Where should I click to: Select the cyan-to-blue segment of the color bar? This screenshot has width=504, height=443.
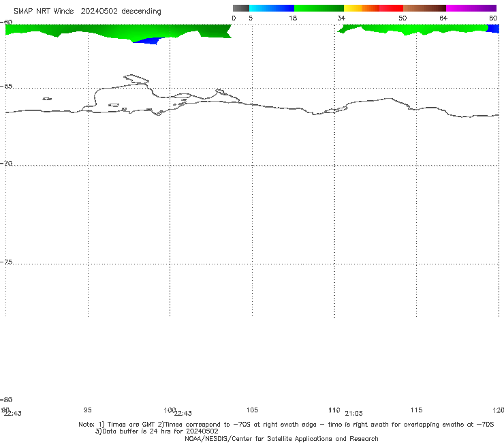pos(272,8)
